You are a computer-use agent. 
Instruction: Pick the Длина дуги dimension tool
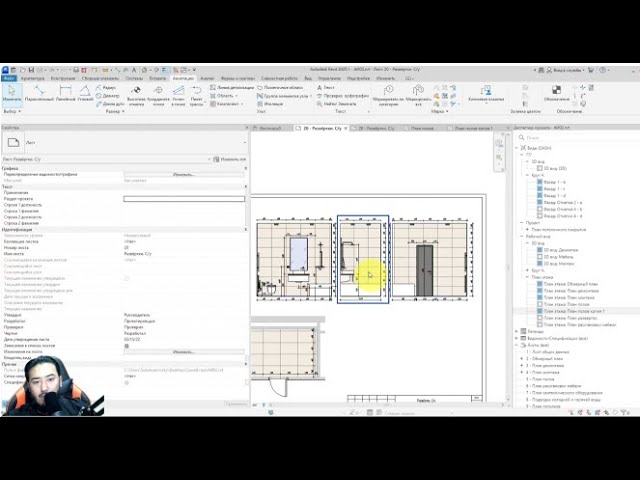click(x=109, y=104)
